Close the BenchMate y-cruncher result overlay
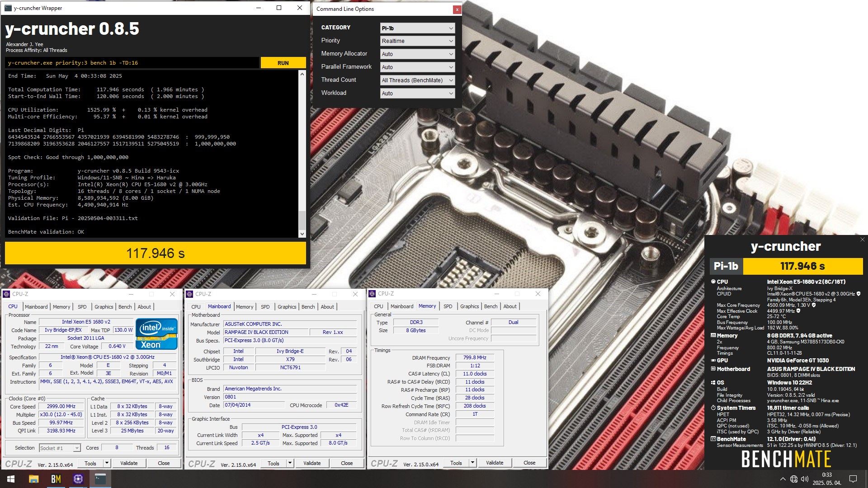This screenshot has height=488, width=868. pos(863,239)
